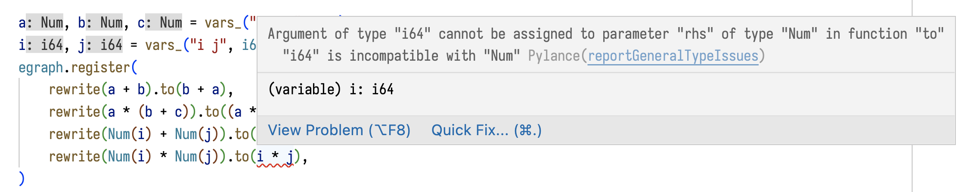Click the (variable) i: i64 hover text

coord(331,90)
